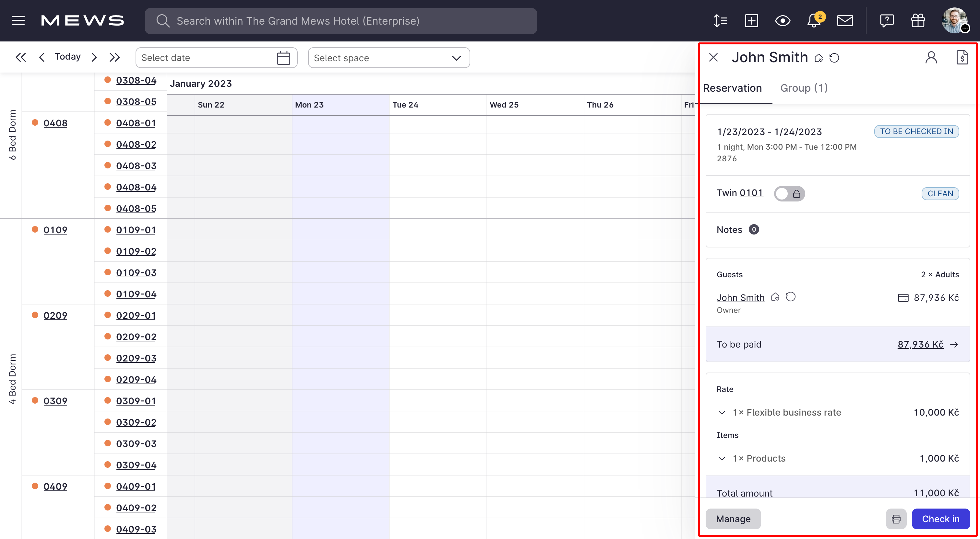Expand the 1× Products item
Screen dimensions: 980x539
point(722,458)
